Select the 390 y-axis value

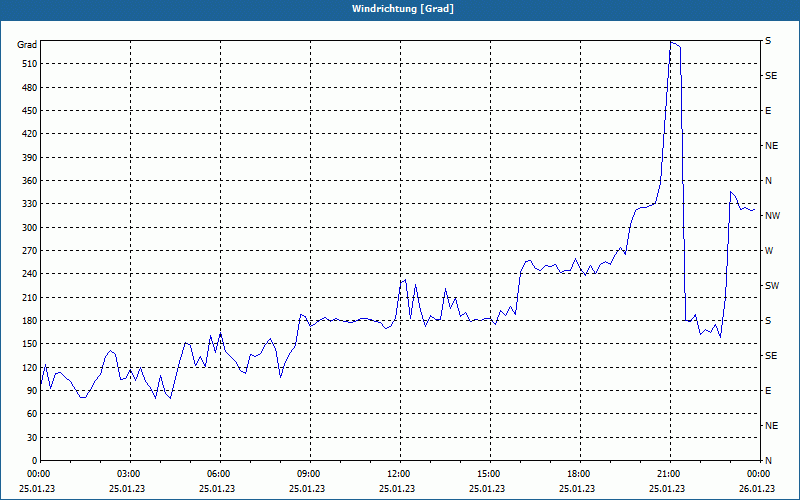point(30,157)
